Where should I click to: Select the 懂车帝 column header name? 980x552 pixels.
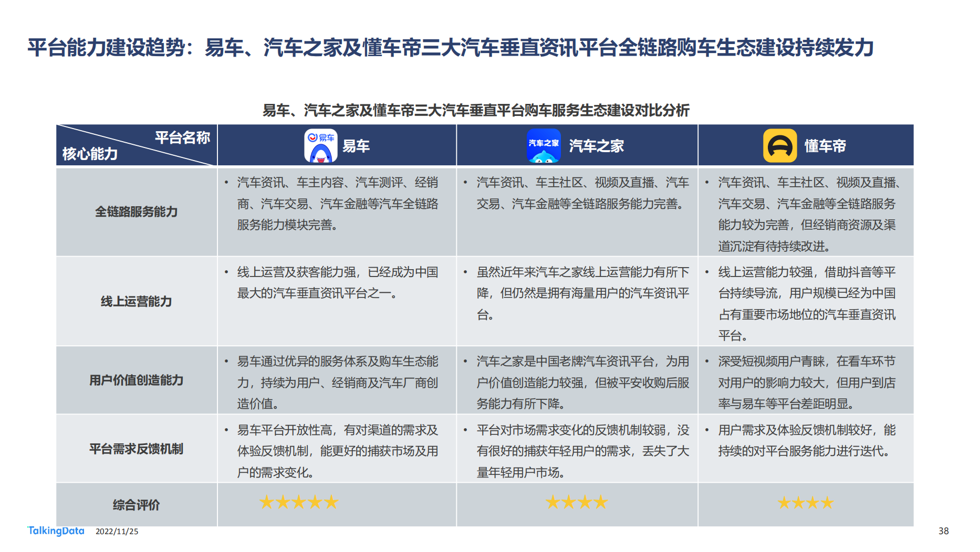[x=825, y=146]
